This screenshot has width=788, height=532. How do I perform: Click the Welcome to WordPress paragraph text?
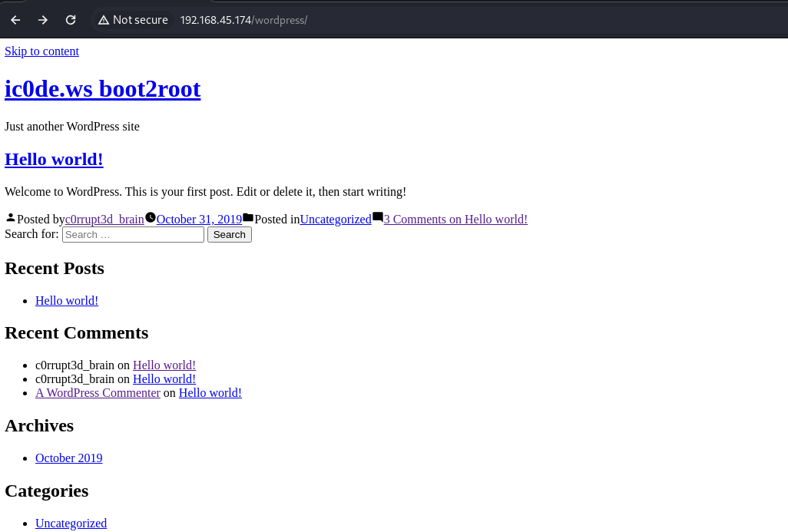[x=205, y=192]
